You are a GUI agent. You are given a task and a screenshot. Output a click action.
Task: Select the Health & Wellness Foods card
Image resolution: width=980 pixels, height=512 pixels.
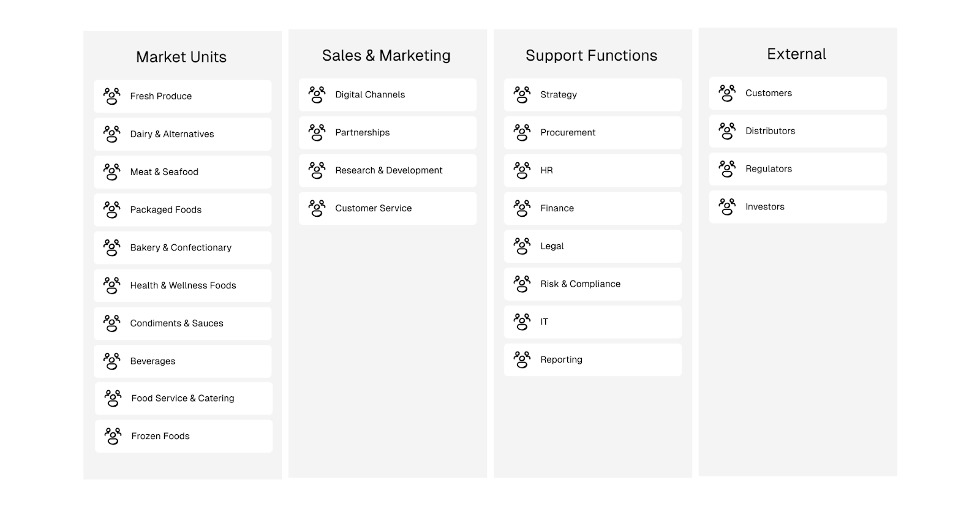(x=183, y=285)
